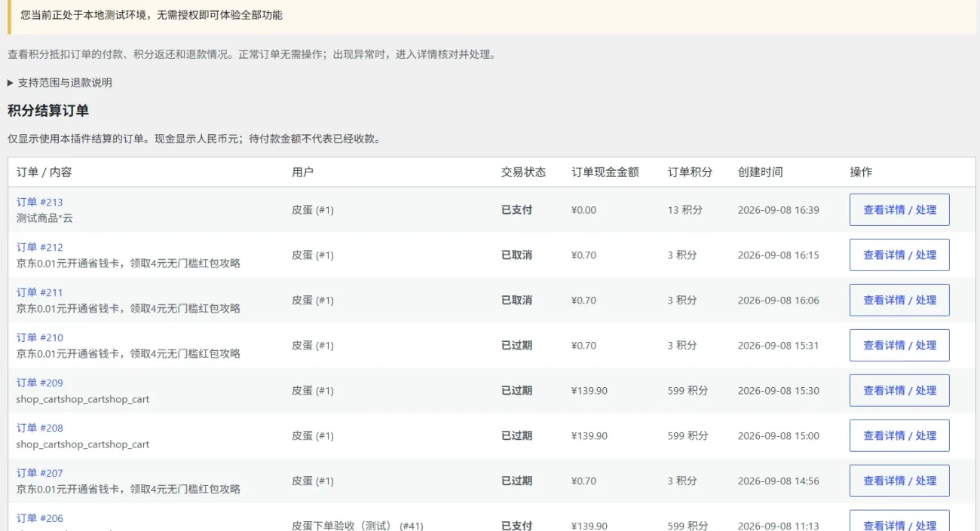Open the 订单 #206 link
Screen dimensions: 980x531
point(40,518)
